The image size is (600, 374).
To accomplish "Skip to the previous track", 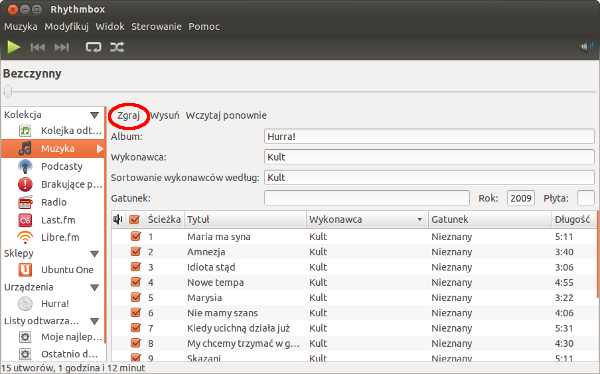I will point(38,47).
